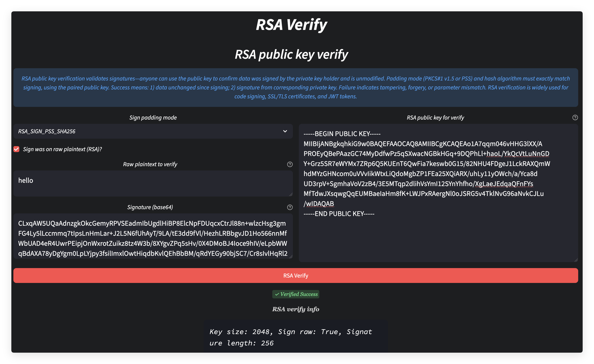Click help icon next to Raw plaintext label

point(290,164)
